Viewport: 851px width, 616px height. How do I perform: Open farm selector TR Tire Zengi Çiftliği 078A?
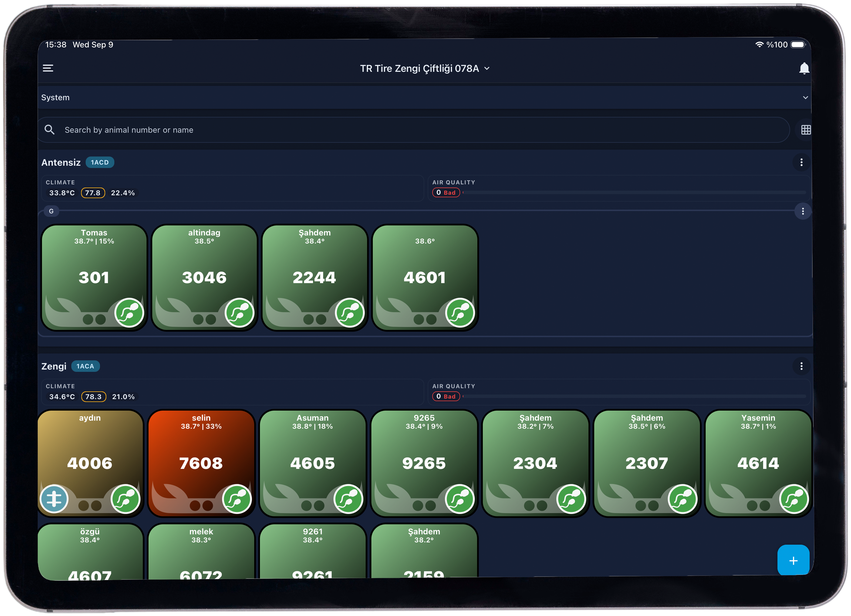pos(425,69)
